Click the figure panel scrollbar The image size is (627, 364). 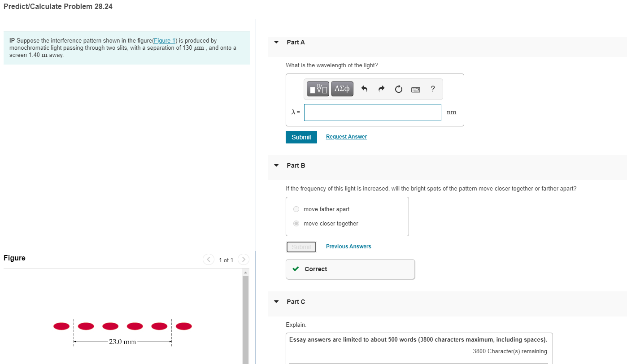(245, 314)
